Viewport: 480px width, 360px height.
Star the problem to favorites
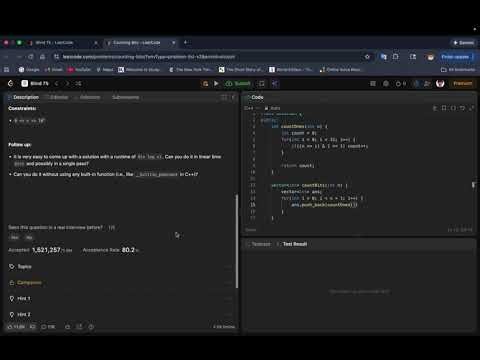(x=67, y=327)
